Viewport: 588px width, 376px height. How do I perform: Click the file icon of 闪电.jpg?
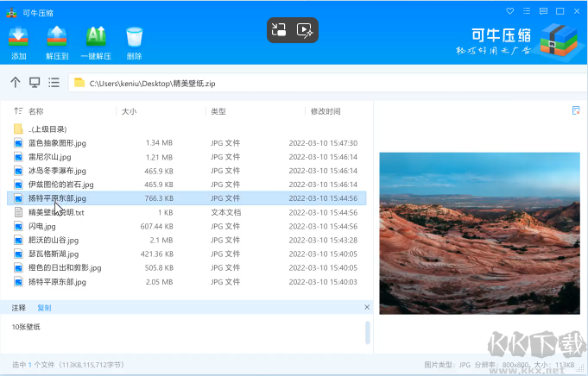tap(18, 226)
